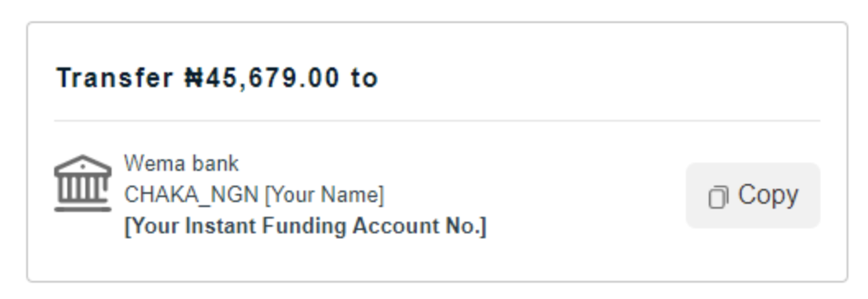Screen dimensions: 868x299
Task: Click the base line of the bank icon
Action: (x=83, y=209)
